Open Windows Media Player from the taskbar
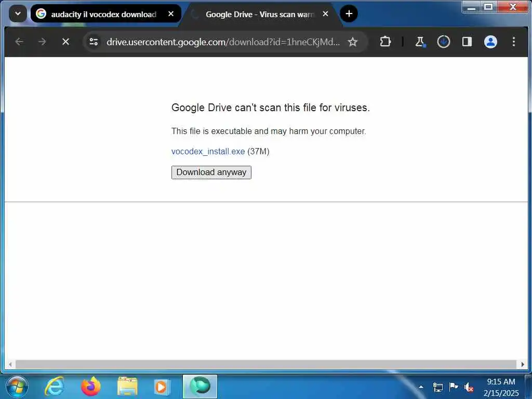This screenshot has width=532, height=399. [161, 387]
